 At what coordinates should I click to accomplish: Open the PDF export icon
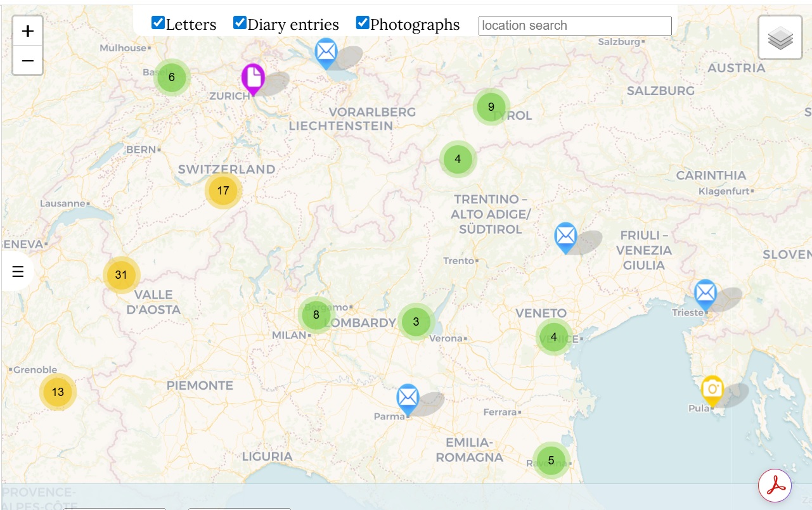coord(776,486)
